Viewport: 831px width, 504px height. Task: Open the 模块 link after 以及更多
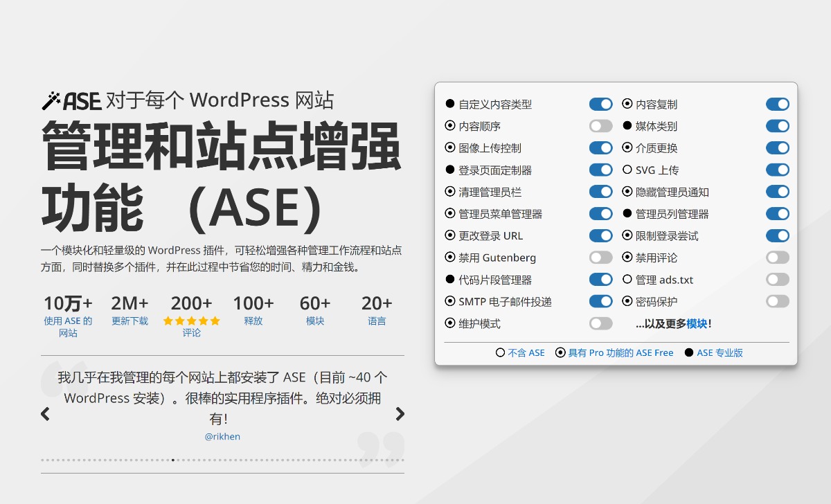[697, 323]
